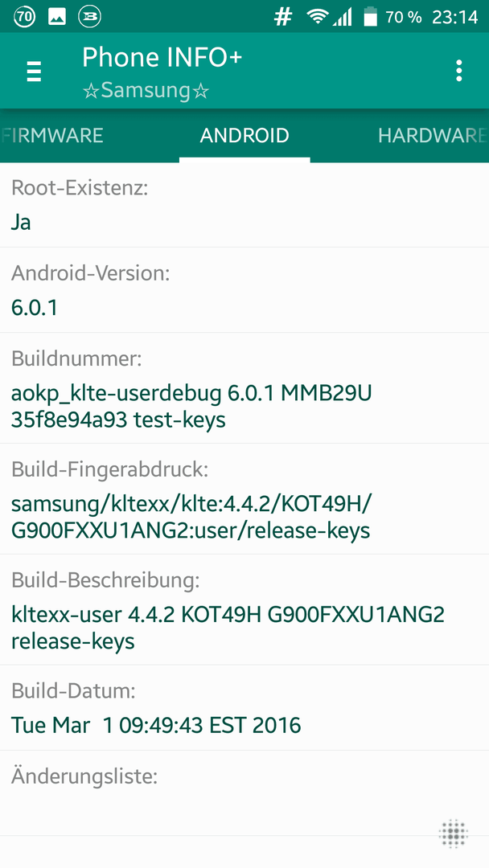Tap the battery icon in status bar
The image size is (489, 868).
click(370, 17)
